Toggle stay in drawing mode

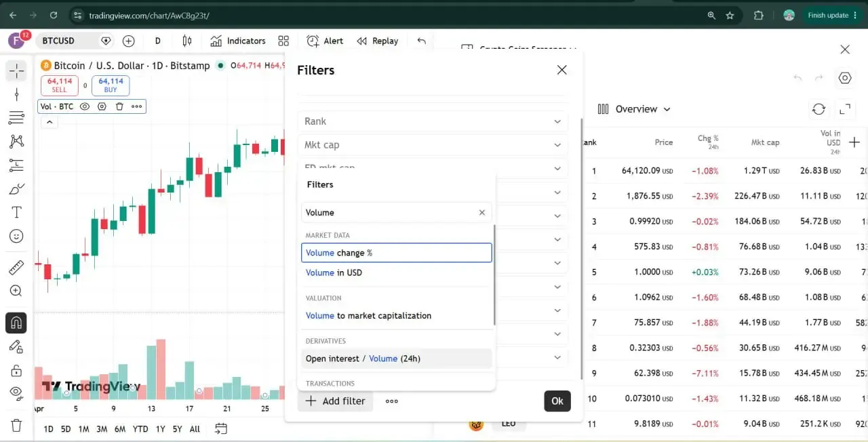coord(16,346)
